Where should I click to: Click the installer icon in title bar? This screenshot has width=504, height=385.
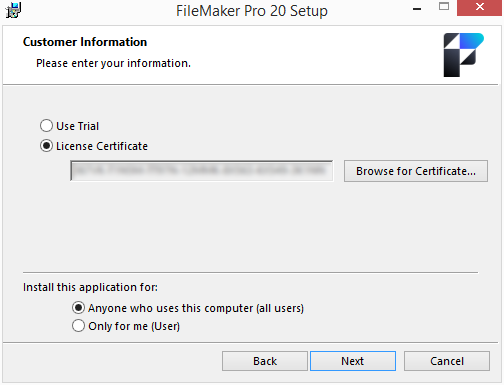coord(13,10)
